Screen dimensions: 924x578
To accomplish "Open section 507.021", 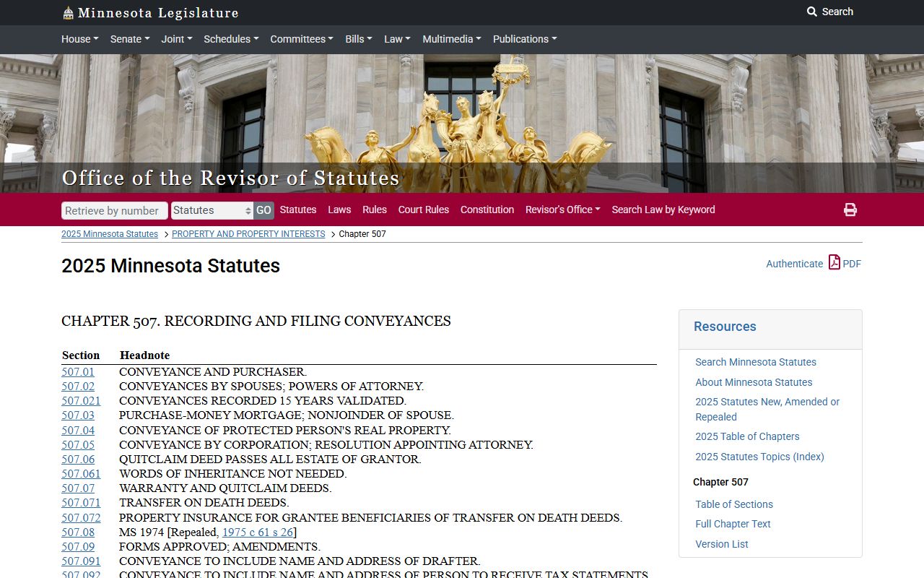I will click(x=81, y=401).
